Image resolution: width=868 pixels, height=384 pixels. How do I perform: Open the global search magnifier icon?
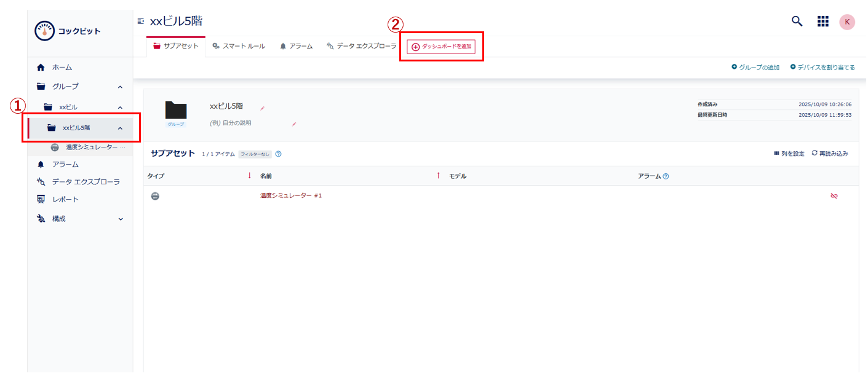797,21
